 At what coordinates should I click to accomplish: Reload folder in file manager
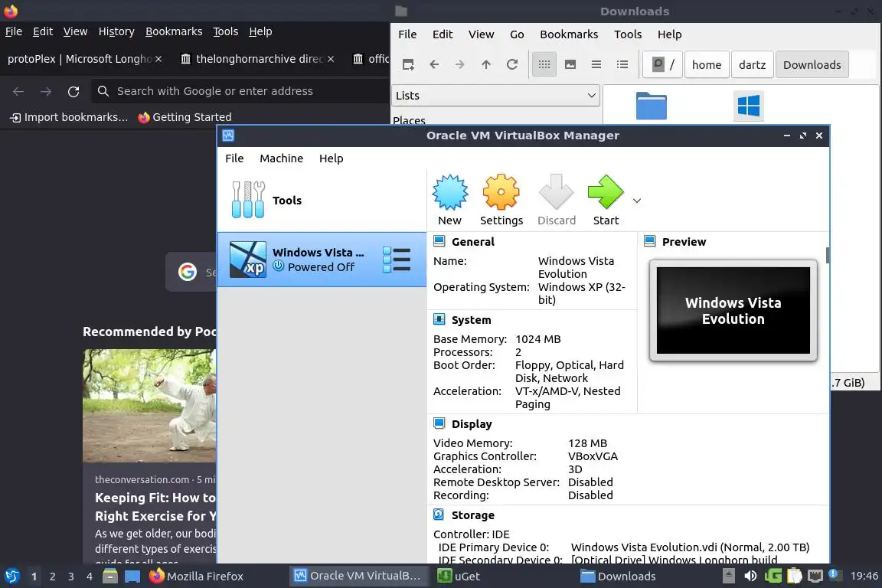[512, 65]
